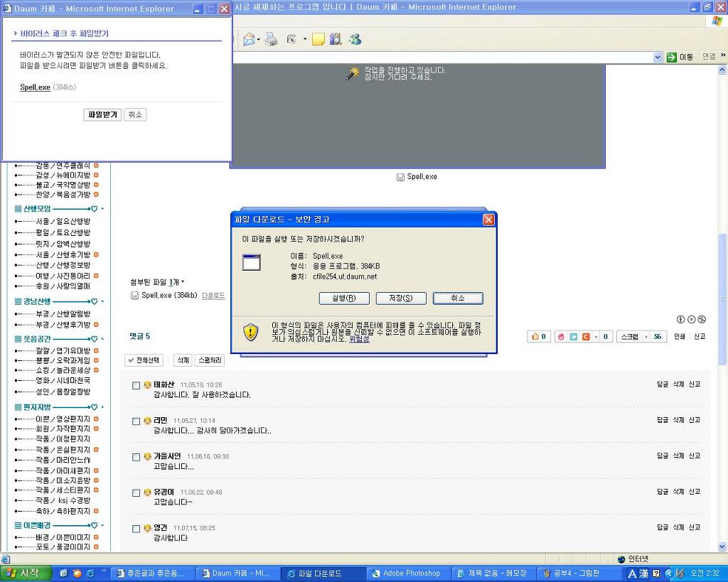Click the Research books icon in toolbar
This screenshot has height=582, width=728.
(x=336, y=40)
